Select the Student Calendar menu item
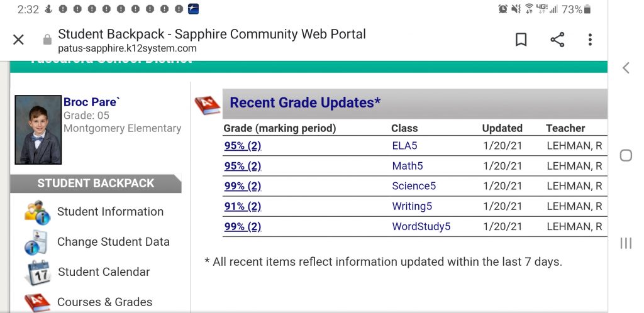 pos(104,272)
